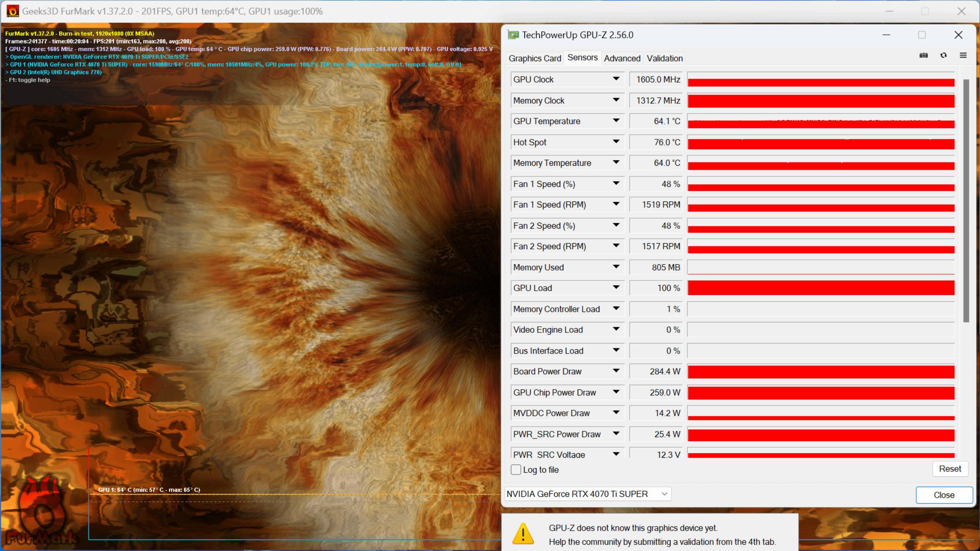The image size is (980, 551).
Task: Toggle GPU Temperature sensor expand arrow
Action: point(617,121)
